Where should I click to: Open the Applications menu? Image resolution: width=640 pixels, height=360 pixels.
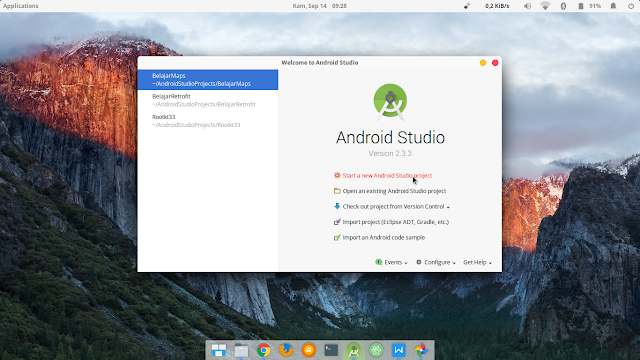point(21,6)
